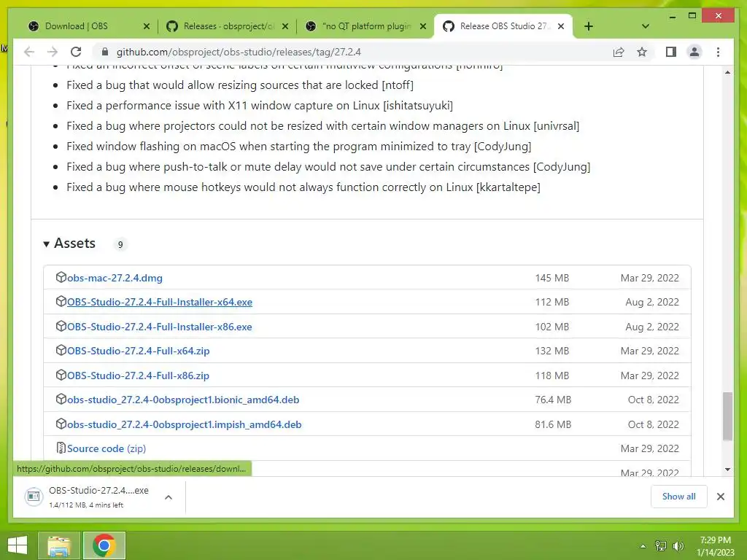
Task: Close the Download | OBS tab
Action: (x=147, y=26)
